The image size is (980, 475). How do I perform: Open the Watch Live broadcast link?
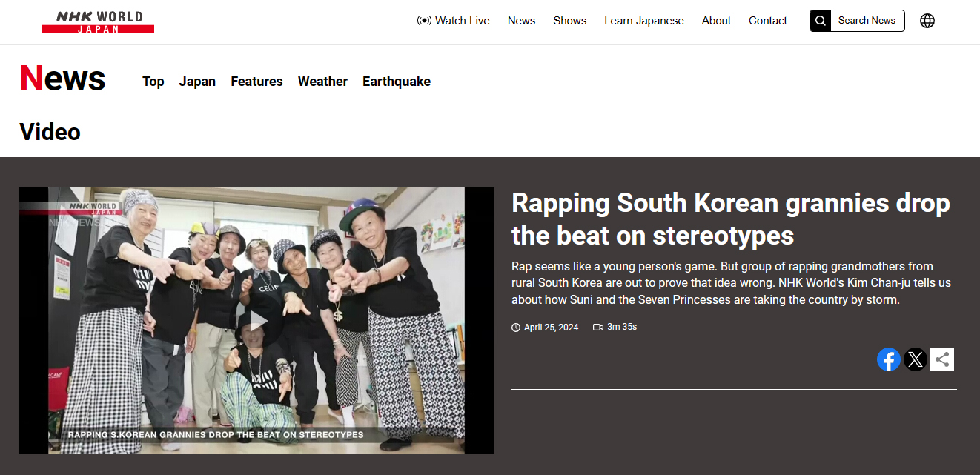click(453, 21)
